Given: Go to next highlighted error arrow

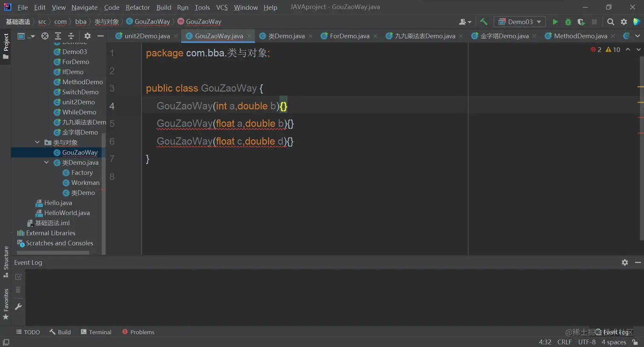Looking at the screenshot, I should click(638, 50).
